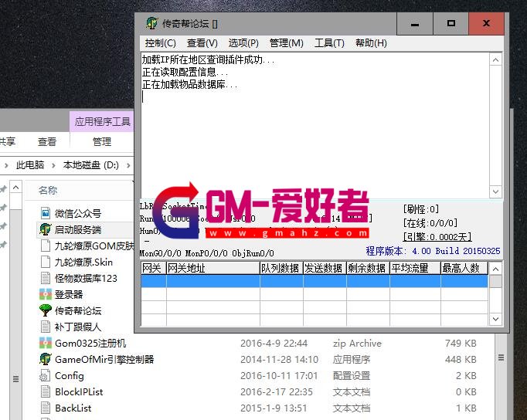Screen dimensions: 527x420
Task: Close the 传奇帮论坛 window
Action: coord(486,24)
